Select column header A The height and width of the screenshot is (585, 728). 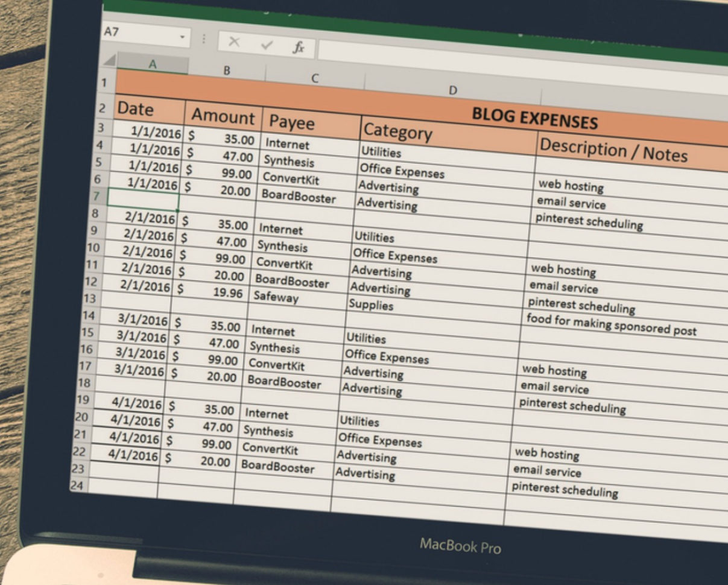pyautogui.click(x=154, y=63)
